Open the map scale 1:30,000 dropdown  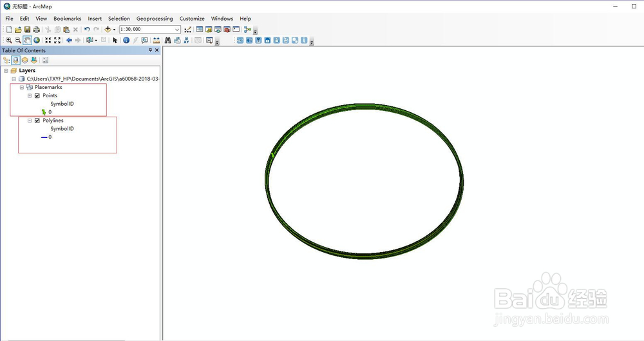[177, 30]
